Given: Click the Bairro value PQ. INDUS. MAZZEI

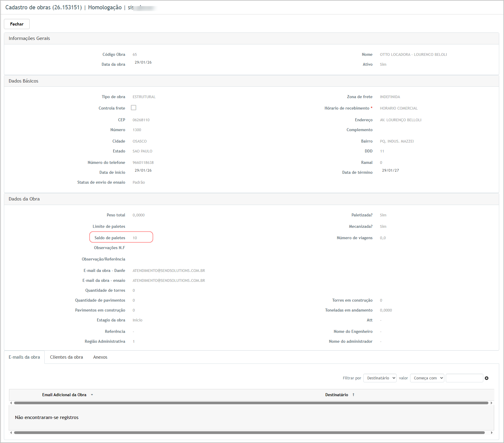Looking at the screenshot, I should tap(397, 141).
